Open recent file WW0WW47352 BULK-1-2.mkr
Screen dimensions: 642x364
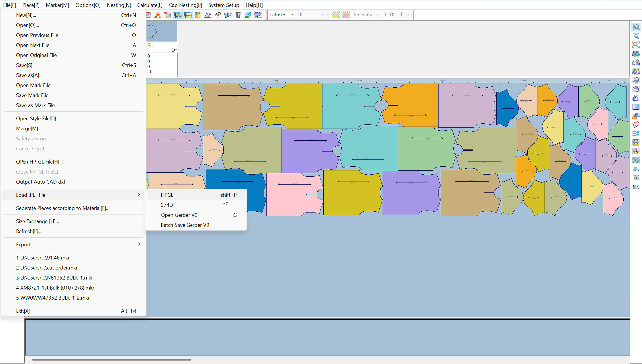pos(53,298)
